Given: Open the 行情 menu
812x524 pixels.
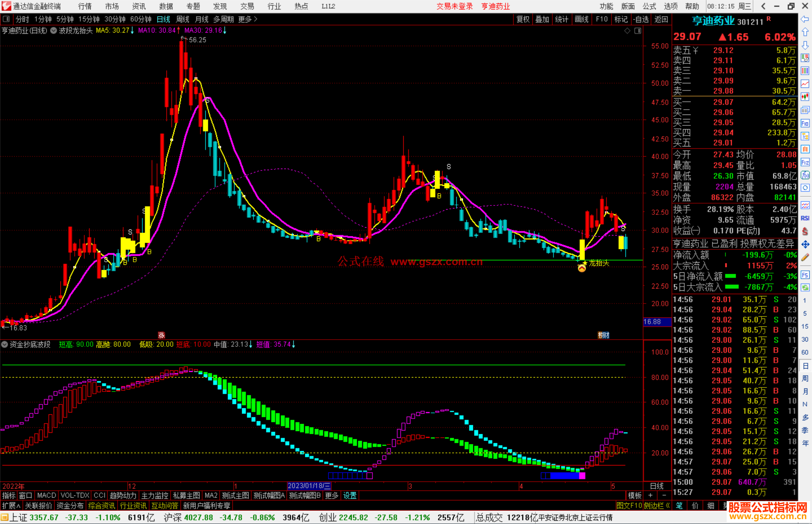Looking at the screenshot, I should coord(85,6).
